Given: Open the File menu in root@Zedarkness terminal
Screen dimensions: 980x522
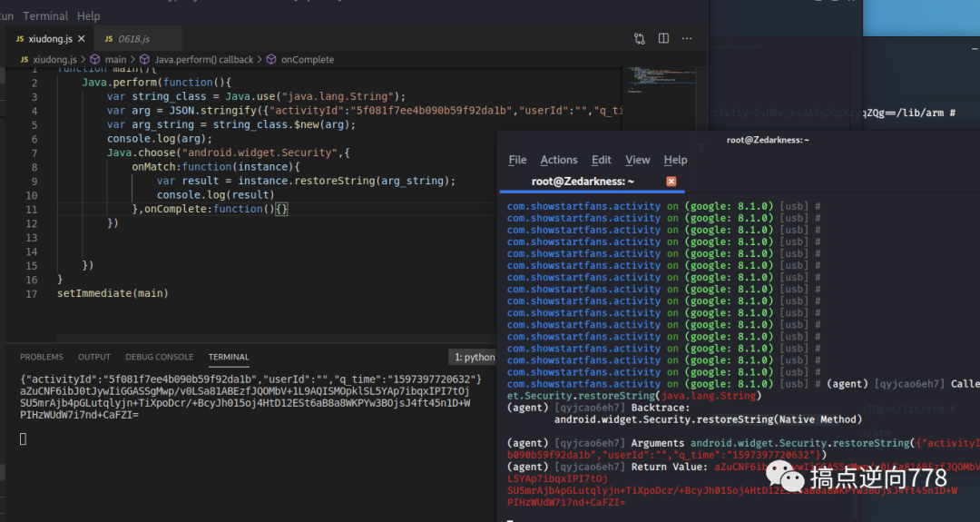Looking at the screenshot, I should 517,160.
